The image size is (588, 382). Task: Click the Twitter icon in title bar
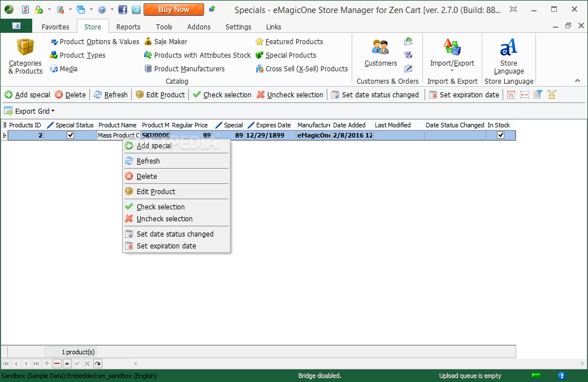pos(136,10)
